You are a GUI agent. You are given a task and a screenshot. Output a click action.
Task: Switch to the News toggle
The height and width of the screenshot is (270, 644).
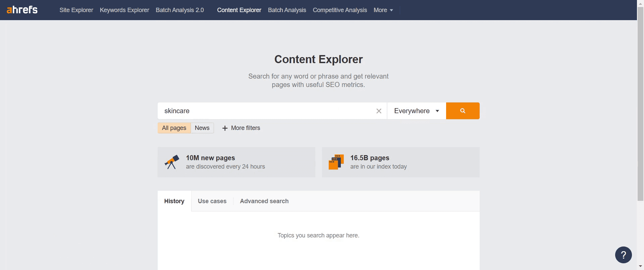[202, 128]
